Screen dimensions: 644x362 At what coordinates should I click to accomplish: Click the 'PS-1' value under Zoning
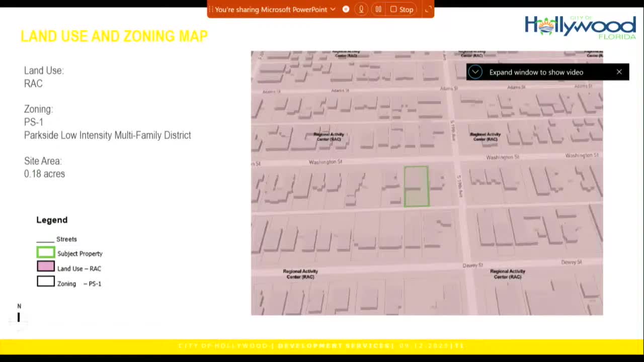click(34, 122)
